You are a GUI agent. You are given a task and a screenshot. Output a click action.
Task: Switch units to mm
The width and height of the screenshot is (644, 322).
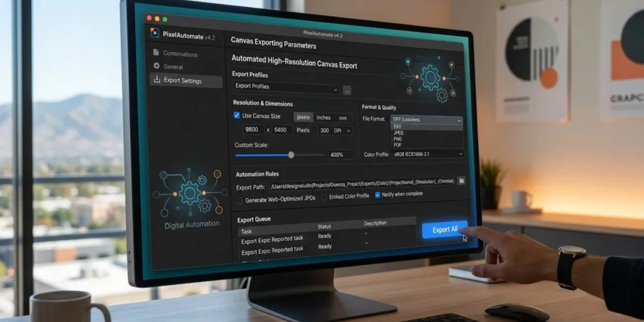[x=343, y=118]
